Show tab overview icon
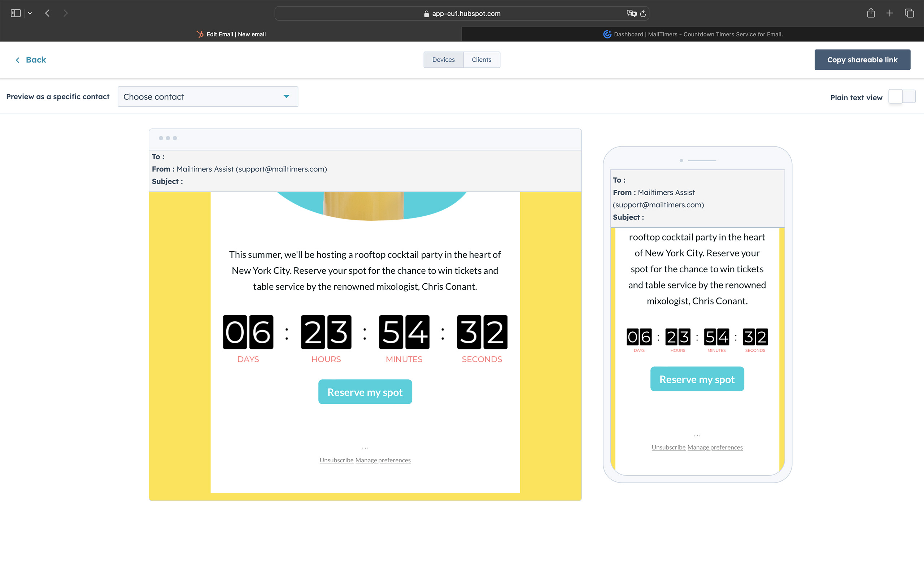Screen dimensions: 924x577 (x=909, y=13)
